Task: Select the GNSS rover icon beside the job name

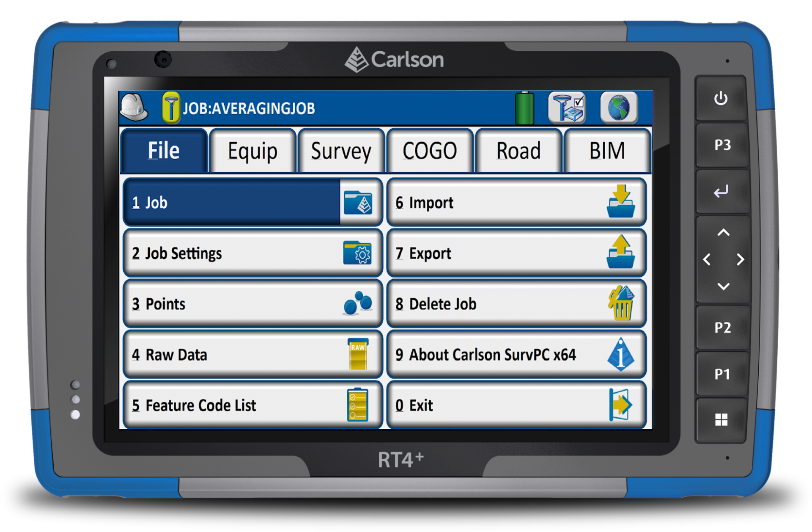Action: [x=171, y=107]
